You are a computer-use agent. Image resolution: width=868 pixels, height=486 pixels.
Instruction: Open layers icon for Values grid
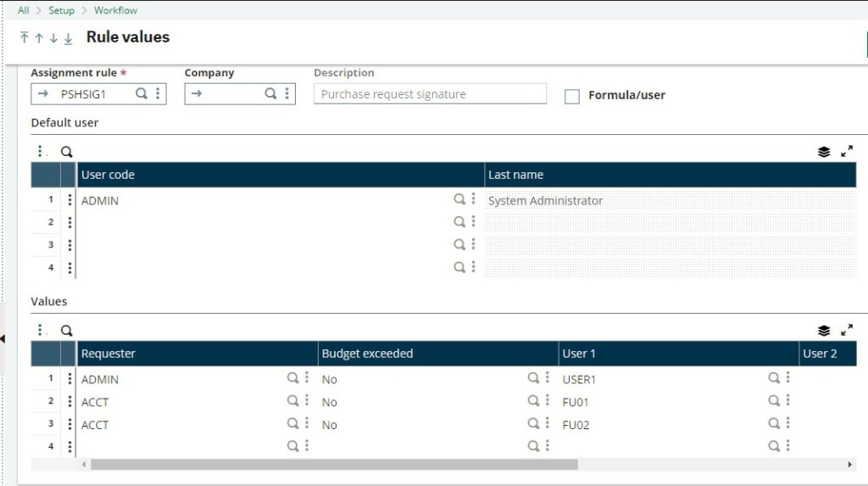coord(824,331)
